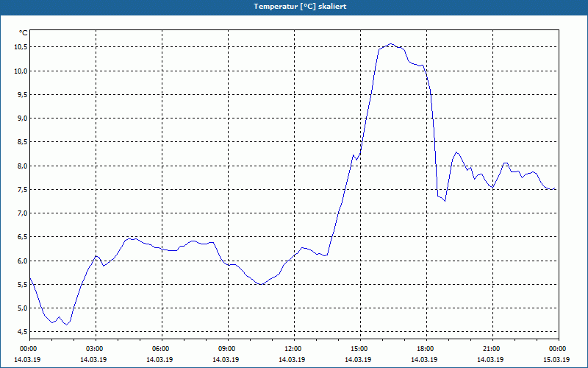
Task: Click the 14.03.19 date under 18:00
Action: pos(424,359)
